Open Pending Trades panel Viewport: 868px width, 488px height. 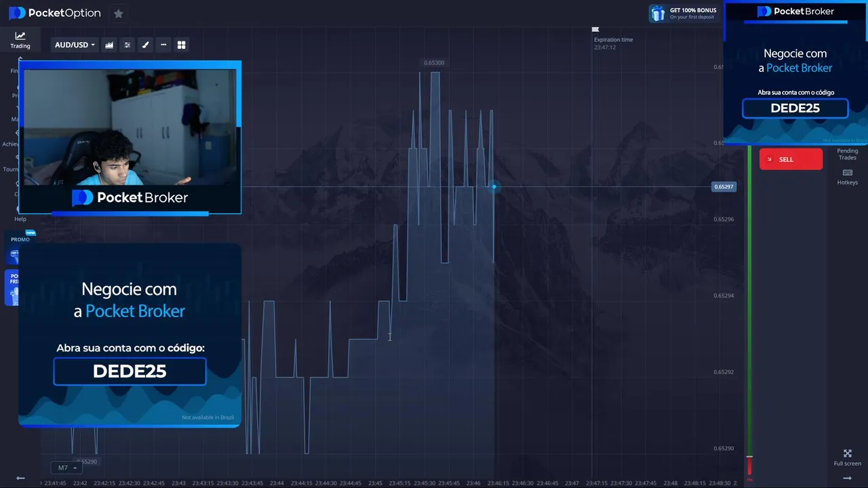[x=848, y=154]
